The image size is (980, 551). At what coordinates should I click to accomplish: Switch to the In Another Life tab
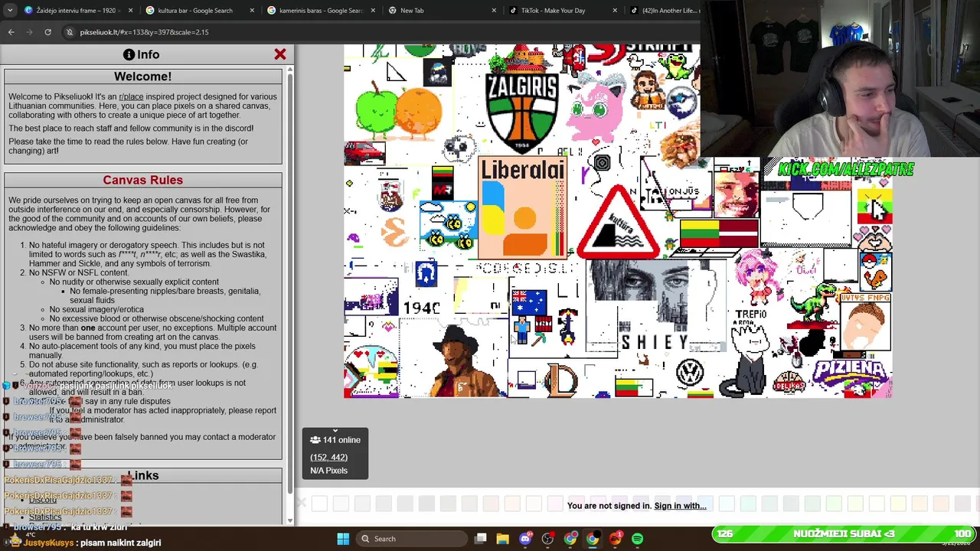pyautogui.click(x=665, y=11)
